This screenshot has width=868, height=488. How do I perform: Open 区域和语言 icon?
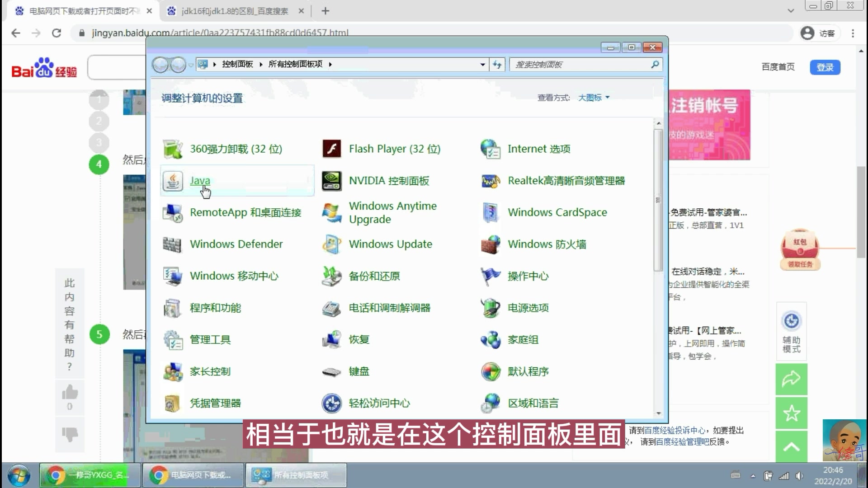[x=491, y=403]
